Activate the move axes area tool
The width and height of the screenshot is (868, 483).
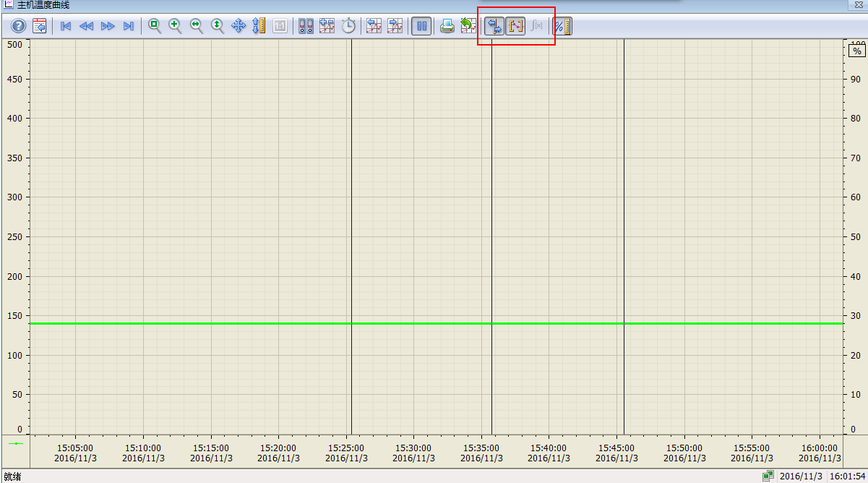(x=259, y=27)
